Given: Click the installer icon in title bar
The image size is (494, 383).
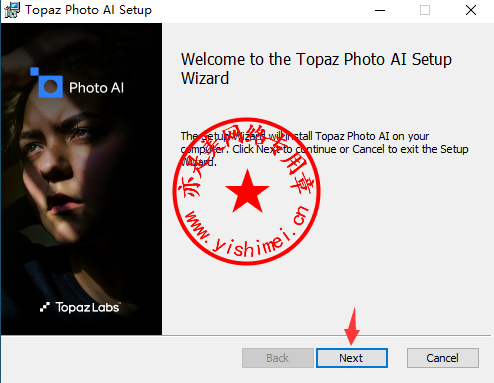Looking at the screenshot, I should tap(12, 10).
